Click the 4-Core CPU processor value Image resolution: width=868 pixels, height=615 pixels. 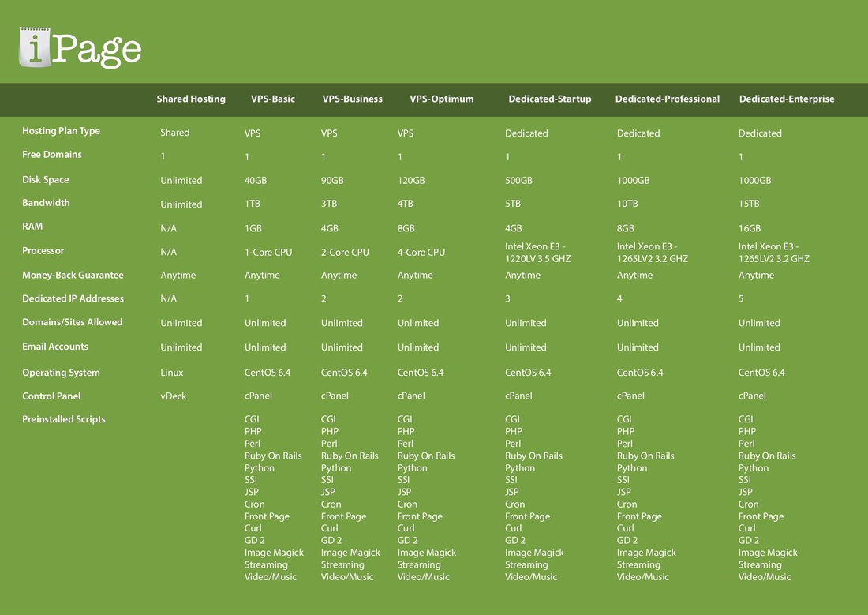pos(421,253)
